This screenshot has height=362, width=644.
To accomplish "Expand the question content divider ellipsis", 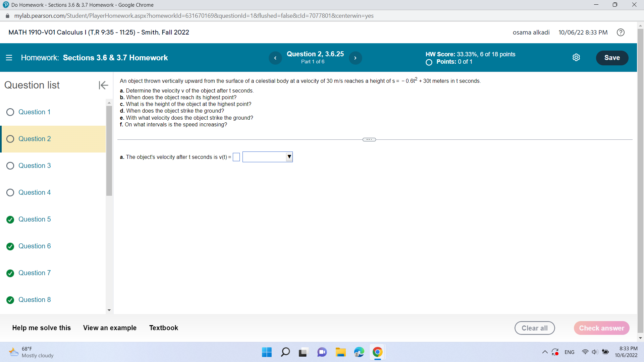I will [x=369, y=139].
